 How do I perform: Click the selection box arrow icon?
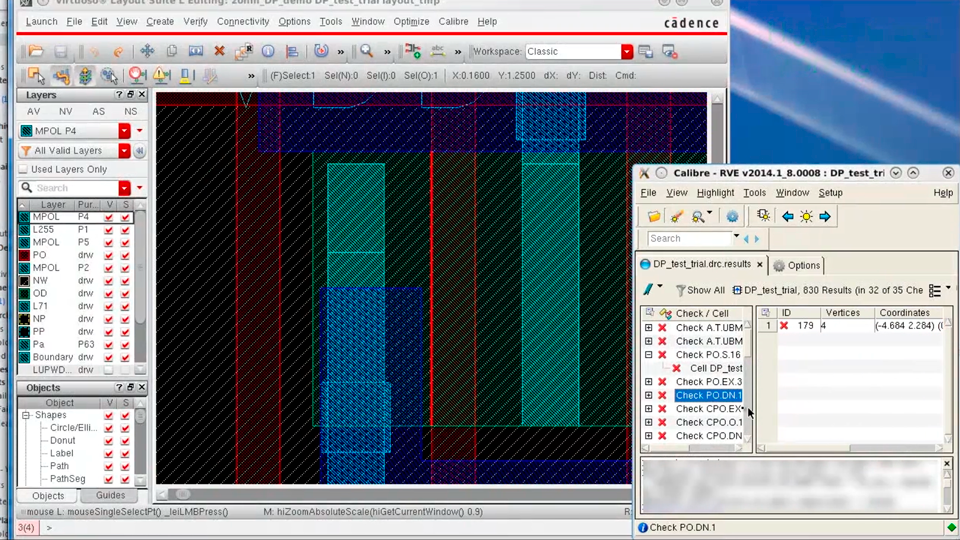tap(36, 75)
